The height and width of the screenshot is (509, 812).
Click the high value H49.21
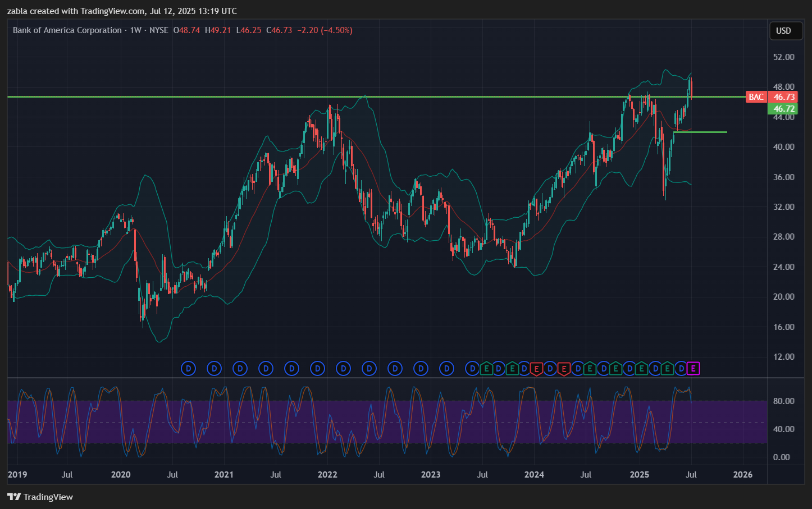point(218,30)
